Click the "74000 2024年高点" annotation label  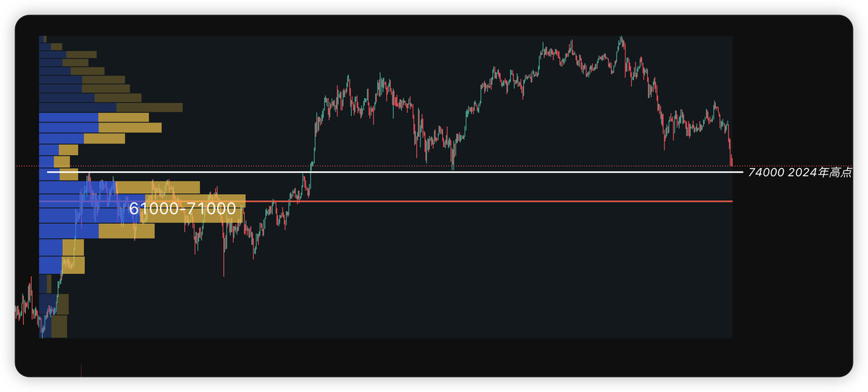(x=800, y=172)
